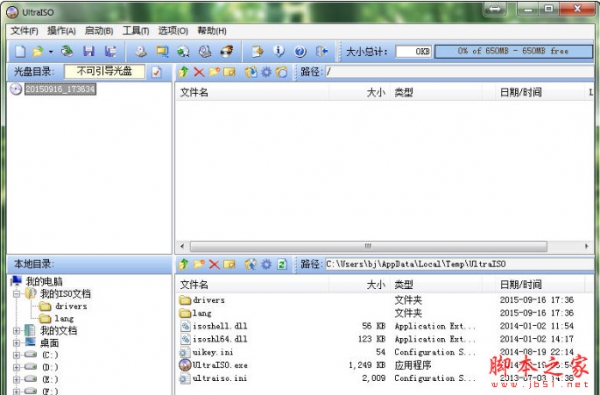Open the 启动(B) menu
600x395 pixels.
99,31
